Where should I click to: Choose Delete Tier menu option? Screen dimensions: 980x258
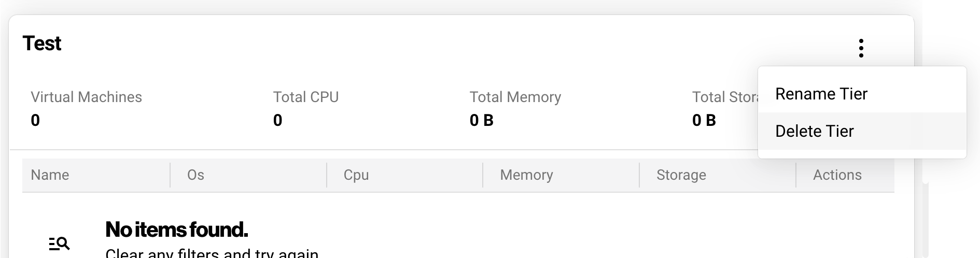click(x=814, y=131)
